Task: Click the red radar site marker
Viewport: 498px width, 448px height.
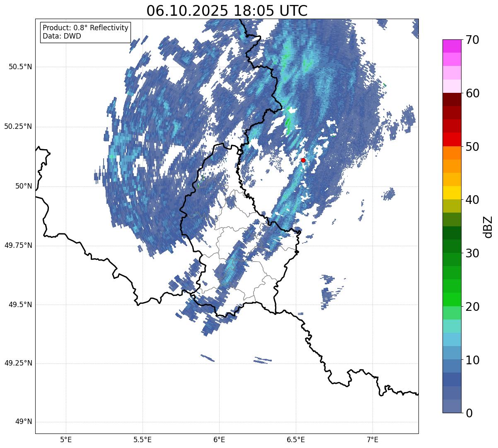Action: pos(303,160)
